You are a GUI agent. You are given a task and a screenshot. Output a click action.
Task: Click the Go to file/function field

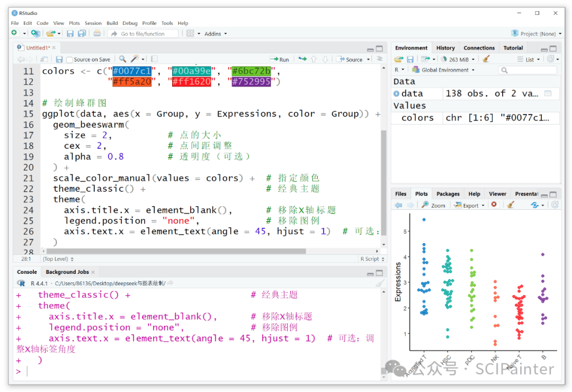click(x=143, y=33)
